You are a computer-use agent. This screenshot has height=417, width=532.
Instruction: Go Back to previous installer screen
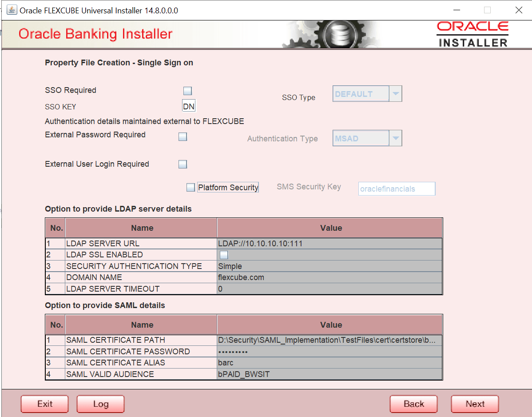(x=413, y=404)
